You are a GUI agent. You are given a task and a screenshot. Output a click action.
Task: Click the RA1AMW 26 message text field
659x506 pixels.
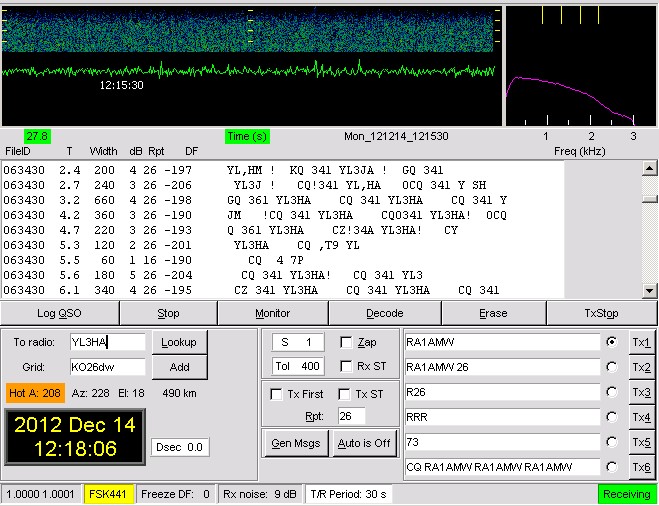(502, 367)
